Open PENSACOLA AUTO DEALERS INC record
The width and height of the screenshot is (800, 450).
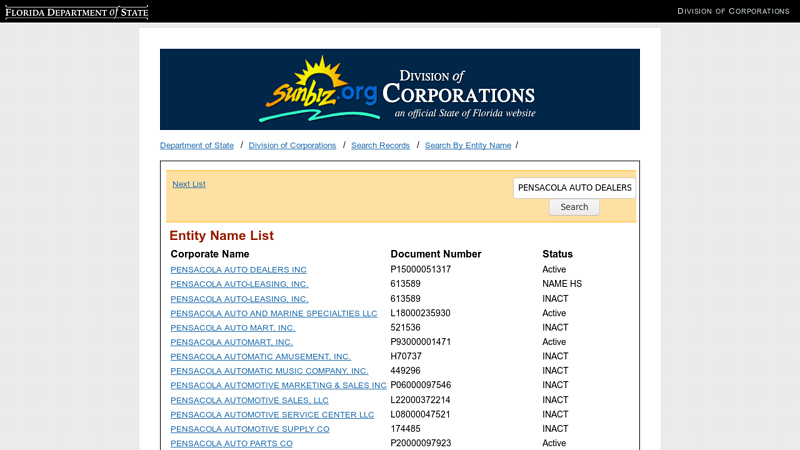pos(238,269)
